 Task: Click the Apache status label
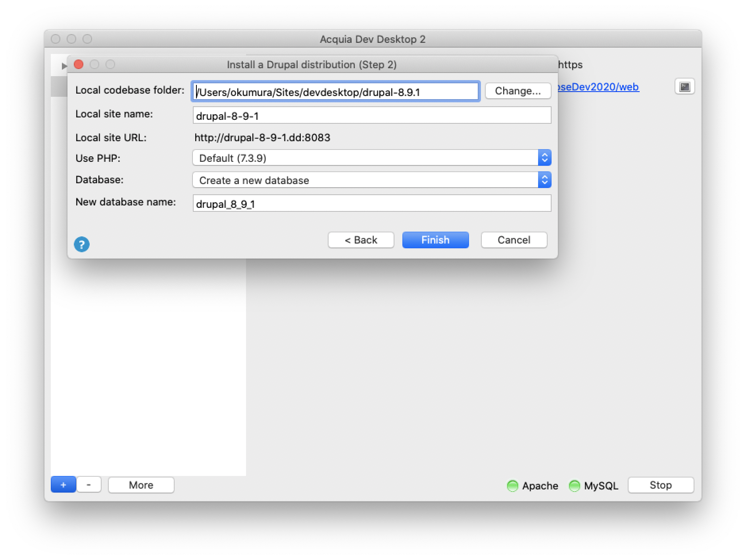tap(540, 486)
